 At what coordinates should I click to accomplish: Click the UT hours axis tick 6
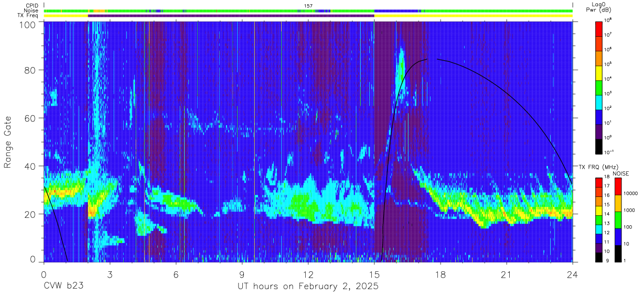pyautogui.click(x=176, y=274)
